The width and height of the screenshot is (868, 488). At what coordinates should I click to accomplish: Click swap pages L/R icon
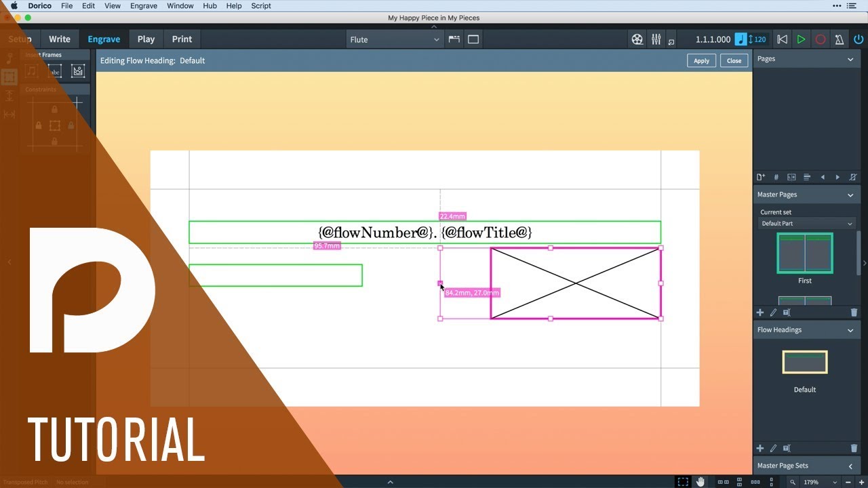pos(791,177)
